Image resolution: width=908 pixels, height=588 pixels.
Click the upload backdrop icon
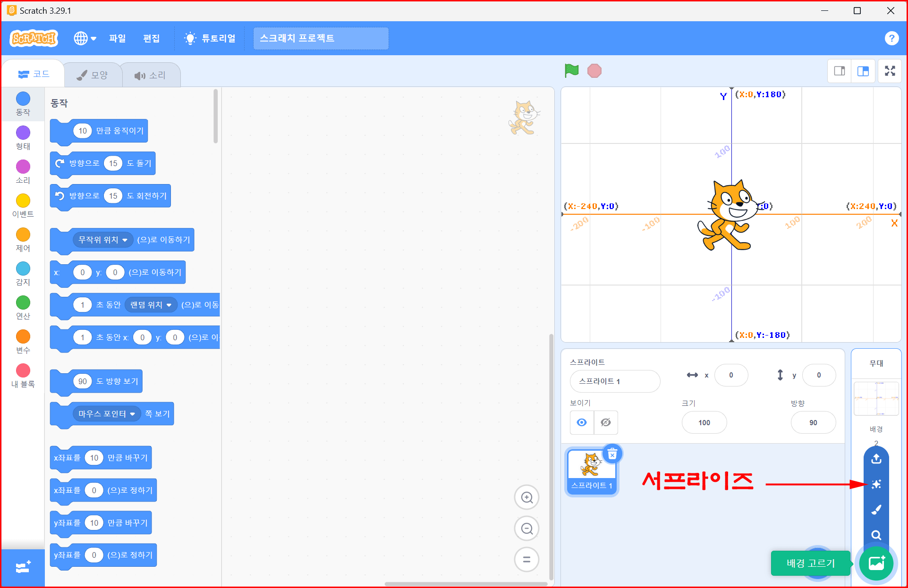click(876, 459)
